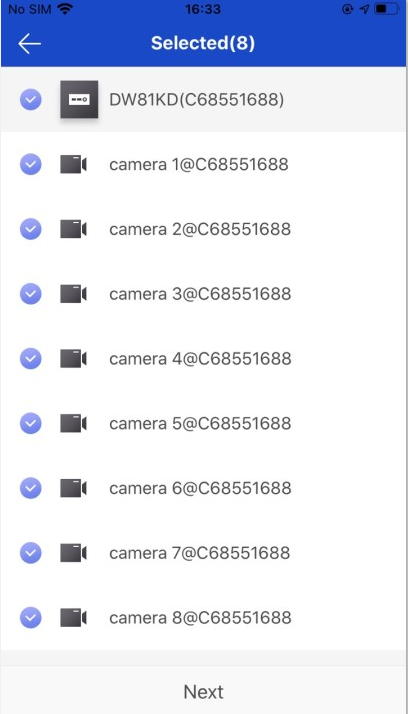Image resolution: width=408 pixels, height=714 pixels.
Task: Uncheck camera 6 checkbox
Action: coord(31,488)
